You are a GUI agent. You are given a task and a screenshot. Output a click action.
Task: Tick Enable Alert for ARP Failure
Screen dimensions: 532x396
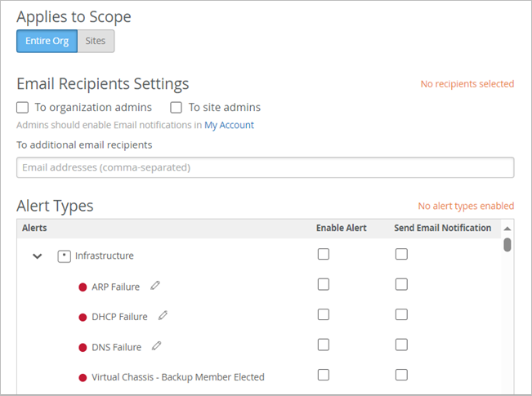[324, 284]
